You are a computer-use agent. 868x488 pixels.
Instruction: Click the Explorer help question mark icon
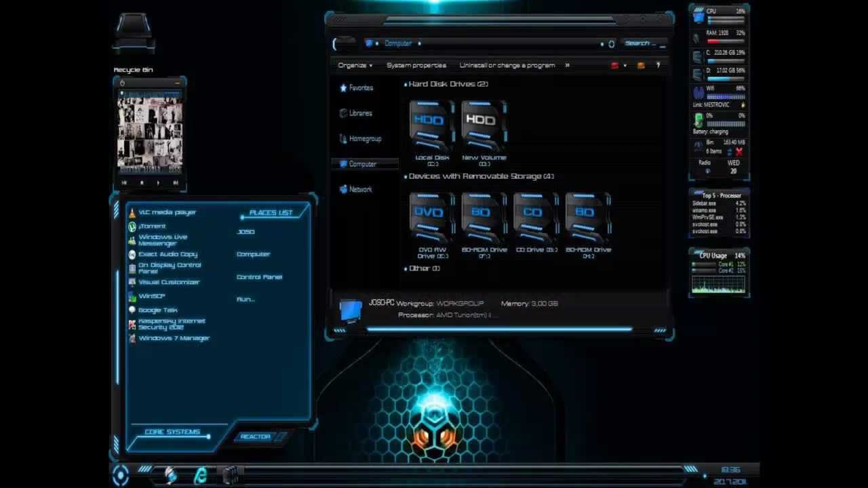[x=658, y=66]
